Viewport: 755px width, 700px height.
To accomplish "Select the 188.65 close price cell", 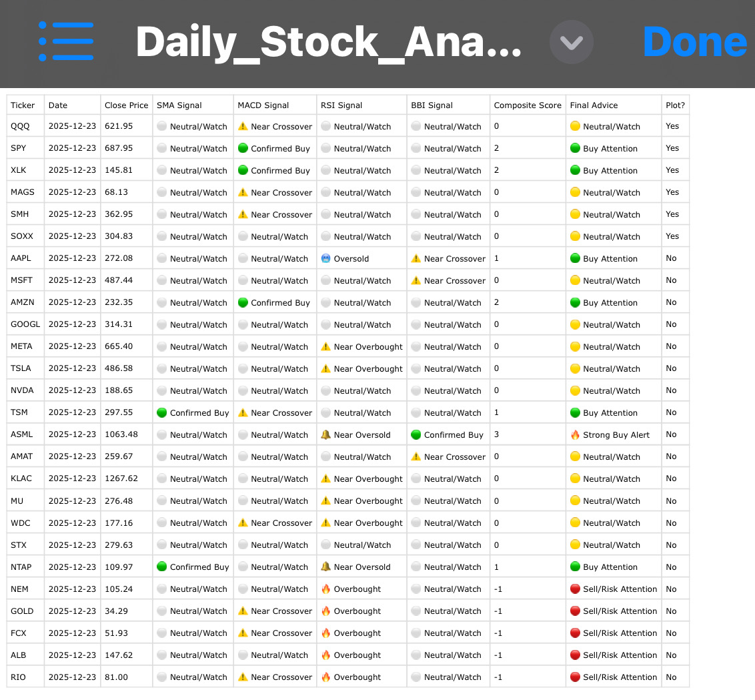I will tap(127, 390).
